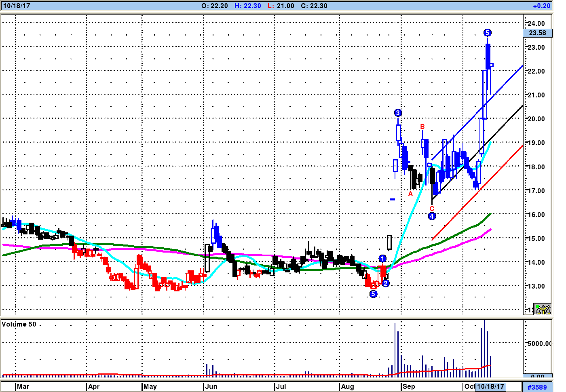Click the red corrective wave C label
Viewport: 566px width, 392px height.
point(432,209)
